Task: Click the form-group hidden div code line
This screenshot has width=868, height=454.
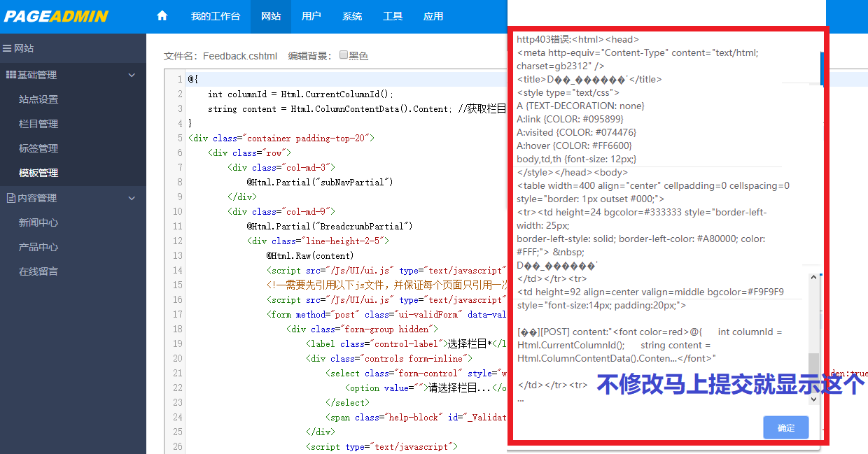Action: [x=363, y=329]
